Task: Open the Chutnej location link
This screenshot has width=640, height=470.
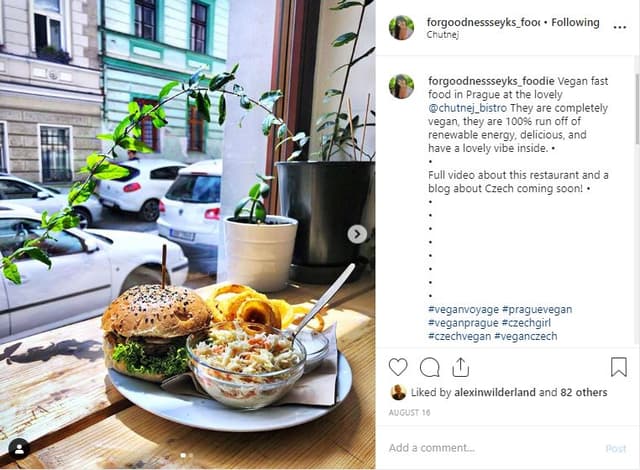Action: point(443,35)
